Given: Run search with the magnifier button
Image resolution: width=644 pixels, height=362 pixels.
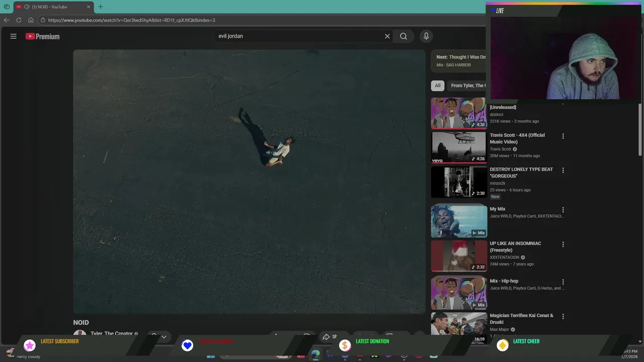Looking at the screenshot, I should point(404,36).
